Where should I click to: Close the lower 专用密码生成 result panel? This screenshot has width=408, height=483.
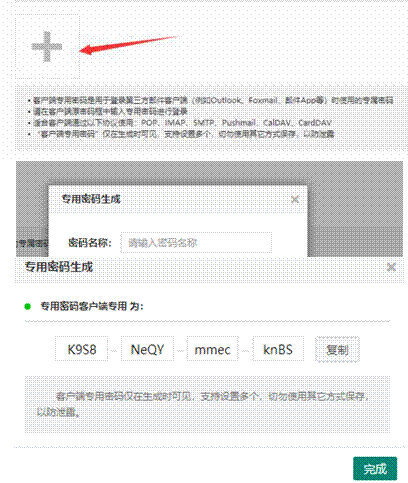tap(391, 267)
